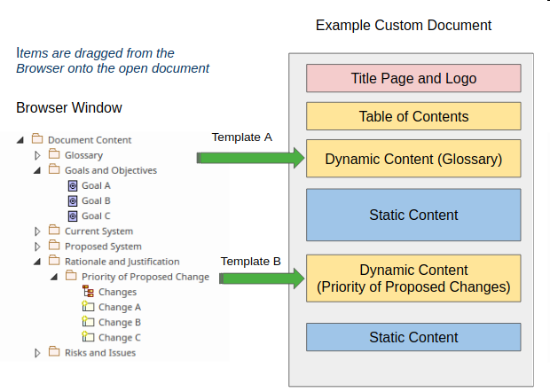This screenshot has width=550, height=392.
Task: Click the Change B item icon
Action: pos(88,322)
